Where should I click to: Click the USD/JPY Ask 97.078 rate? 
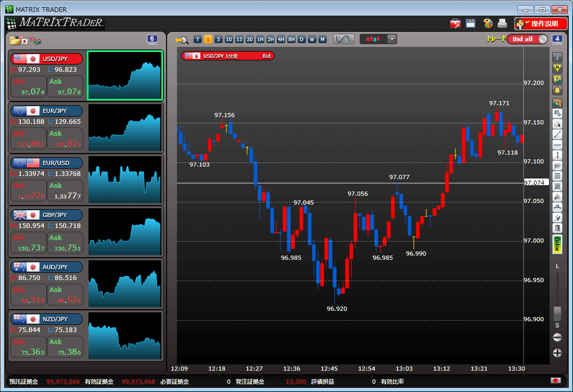65,86
